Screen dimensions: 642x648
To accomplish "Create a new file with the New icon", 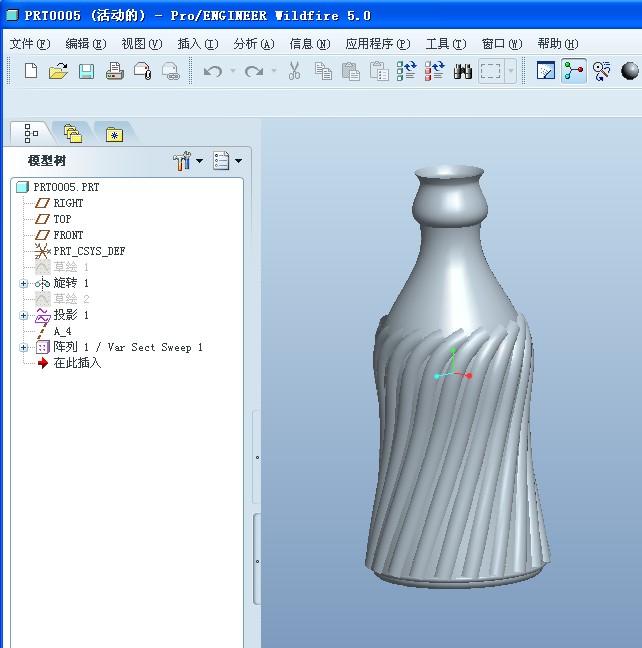I will (31, 71).
